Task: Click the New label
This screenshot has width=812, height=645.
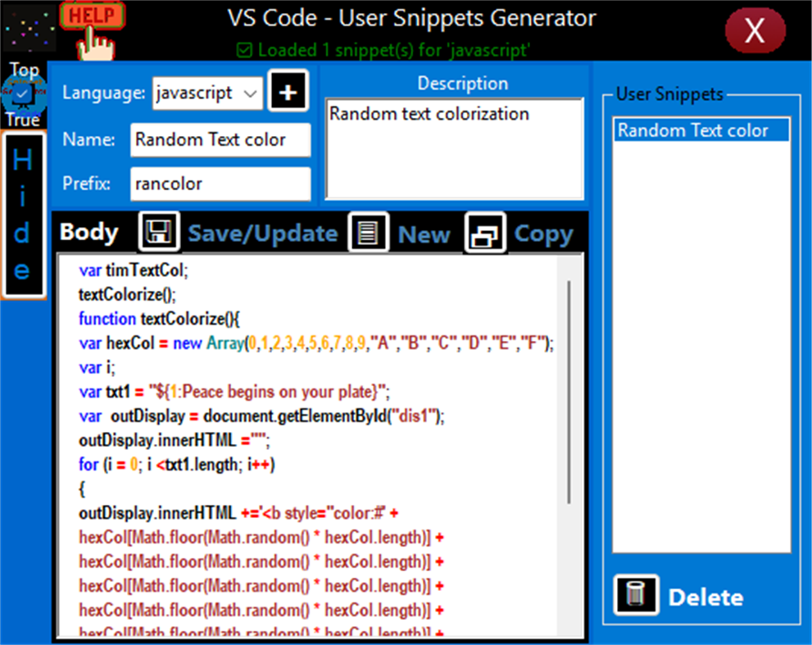Action: pyautogui.click(x=424, y=234)
